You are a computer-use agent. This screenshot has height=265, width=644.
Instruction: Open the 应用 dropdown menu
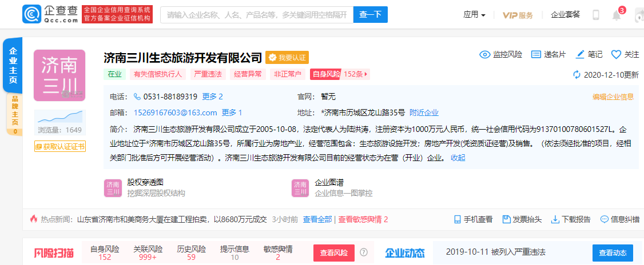[474, 15]
